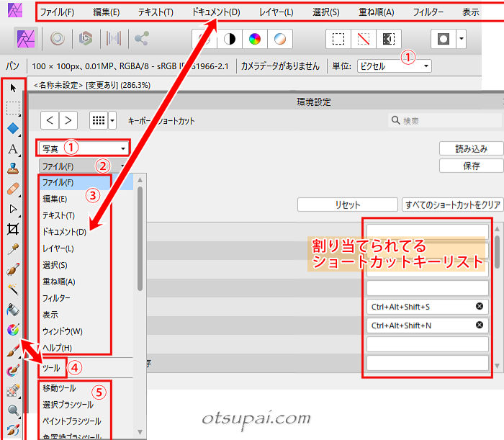This screenshot has width=504, height=440.
Task: Click the Photo Persona icon
Action: 26,39
